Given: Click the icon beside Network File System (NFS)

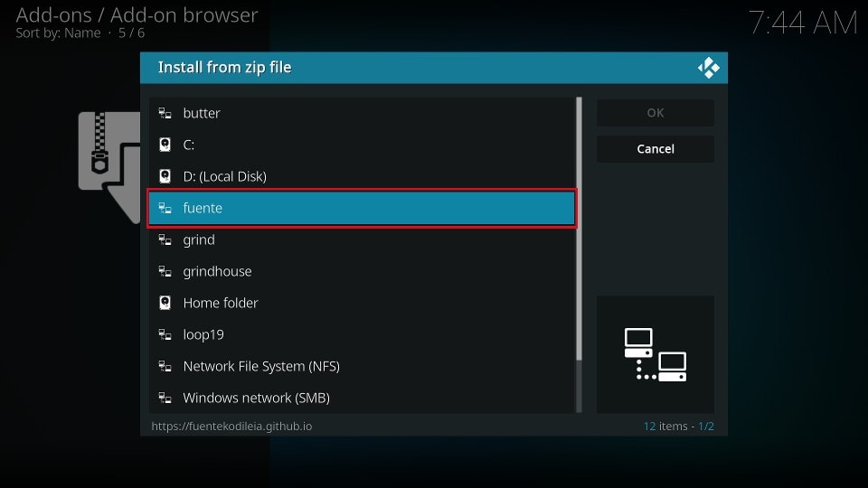Looking at the screenshot, I should 165,366.
